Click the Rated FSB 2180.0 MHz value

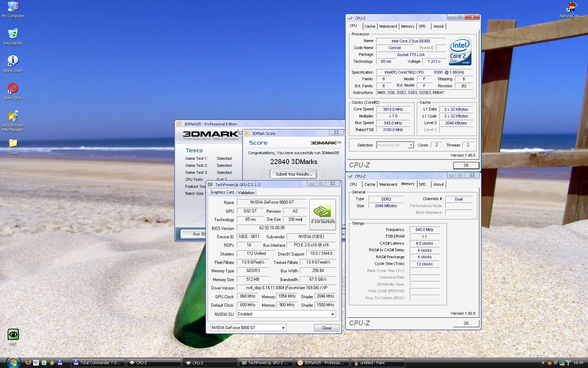coord(393,130)
